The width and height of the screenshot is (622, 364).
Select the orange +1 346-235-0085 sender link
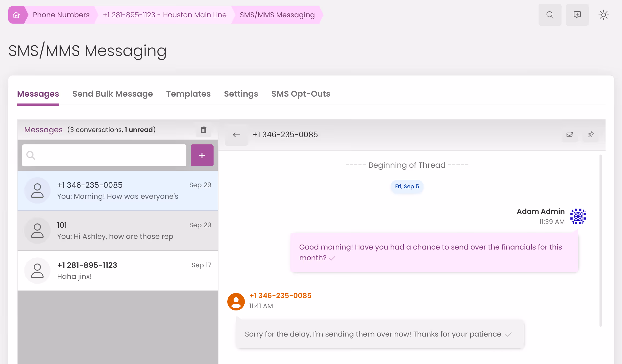[280, 296]
